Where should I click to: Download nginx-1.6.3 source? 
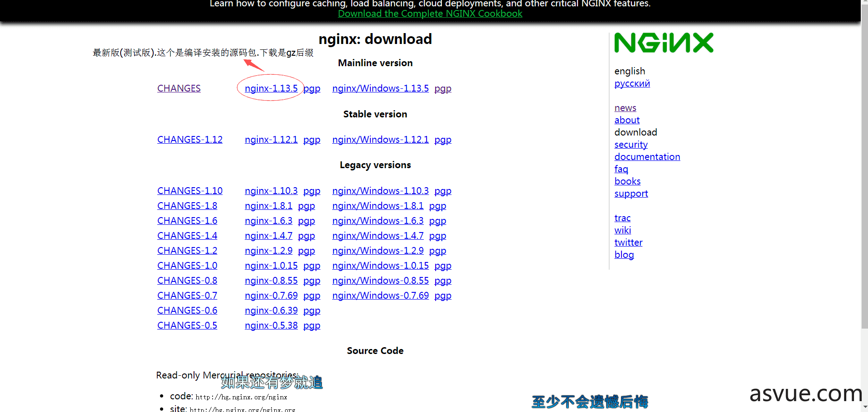[x=268, y=221]
